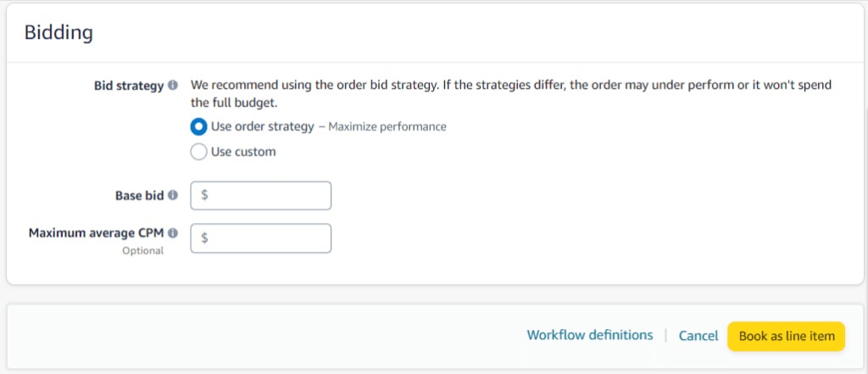
Task: Click into the Maximum average CPM field
Action: click(x=267, y=238)
